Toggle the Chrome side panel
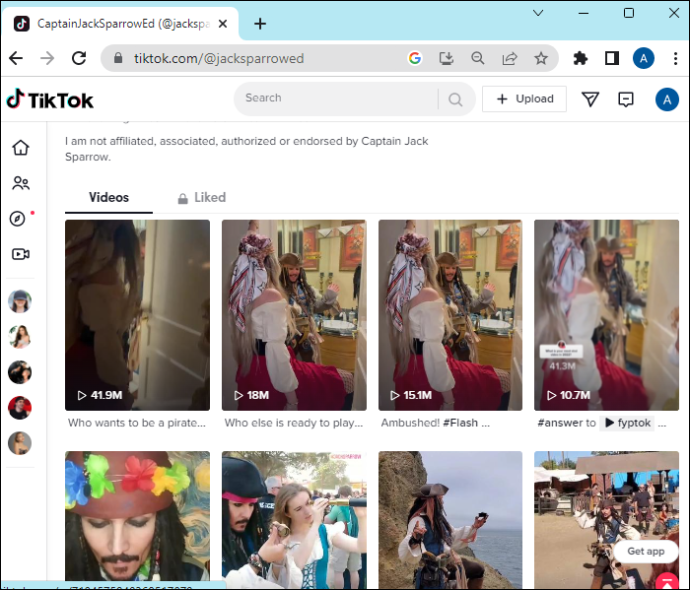 [x=612, y=58]
